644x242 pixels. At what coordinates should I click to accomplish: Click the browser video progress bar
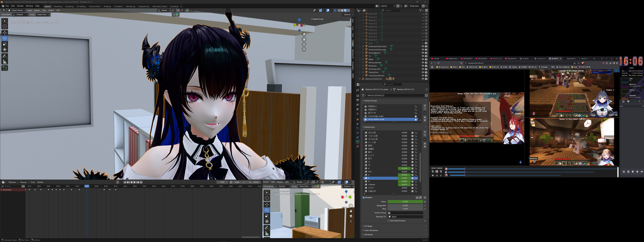tap(533, 169)
